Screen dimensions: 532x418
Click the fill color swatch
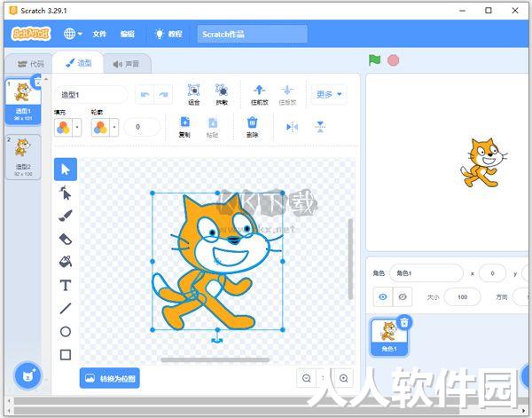(64, 127)
